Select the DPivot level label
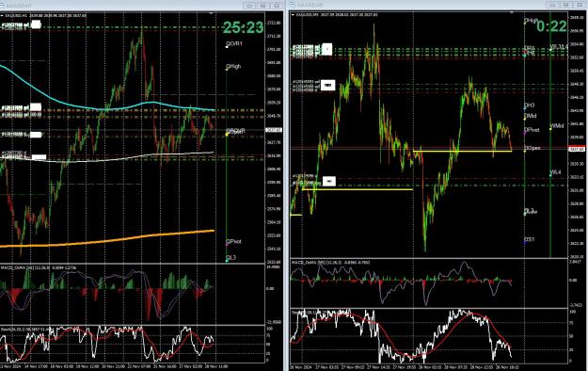The width and height of the screenshot is (588, 371). tap(532, 130)
